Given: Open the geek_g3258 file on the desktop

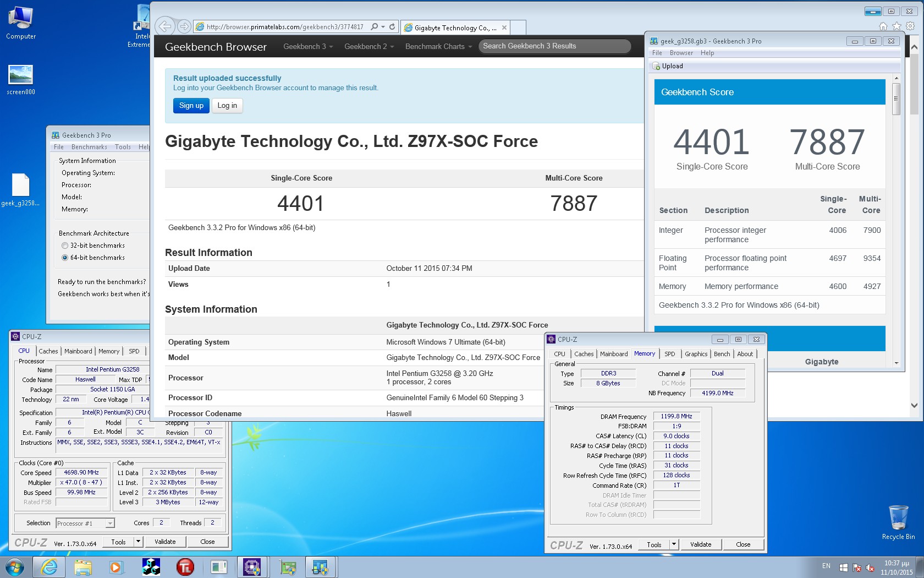Looking at the screenshot, I should tap(20, 190).
